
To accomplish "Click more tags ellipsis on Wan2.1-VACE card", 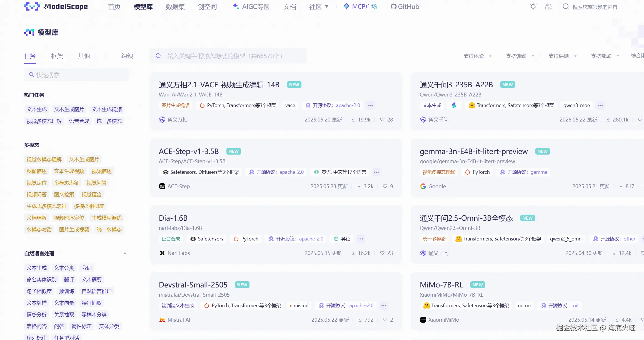I will pyautogui.click(x=370, y=105).
